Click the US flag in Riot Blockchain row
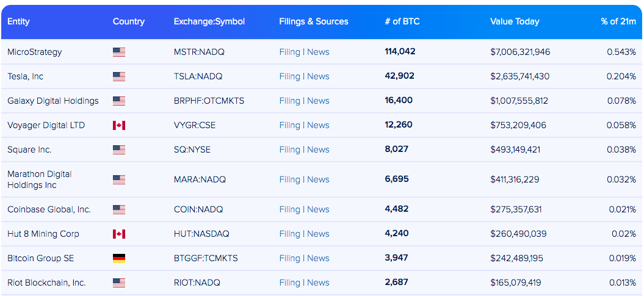 click(x=118, y=283)
